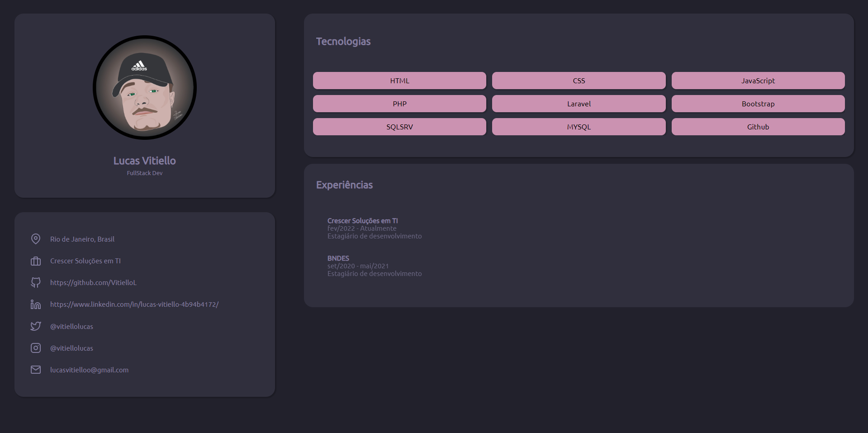Click the location pin icon
This screenshot has width=868, height=433.
(36, 239)
